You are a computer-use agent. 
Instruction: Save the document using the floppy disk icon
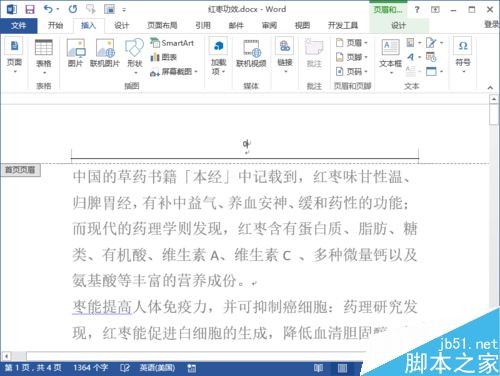tap(30, 9)
